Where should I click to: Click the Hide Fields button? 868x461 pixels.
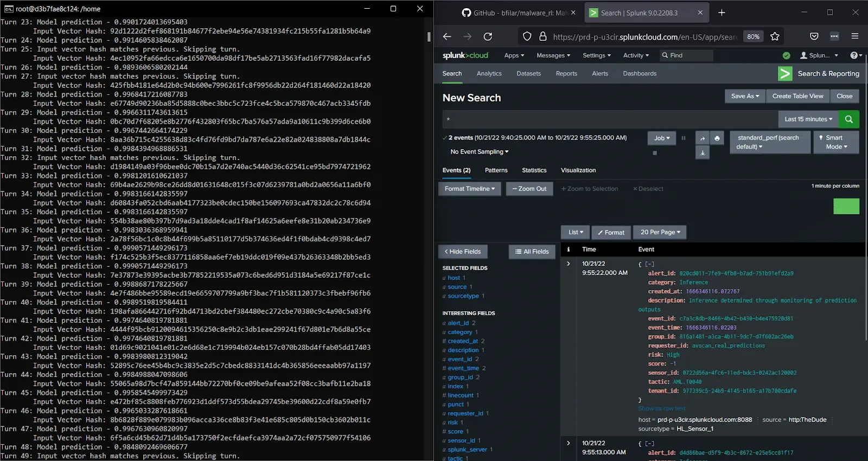[463, 252]
